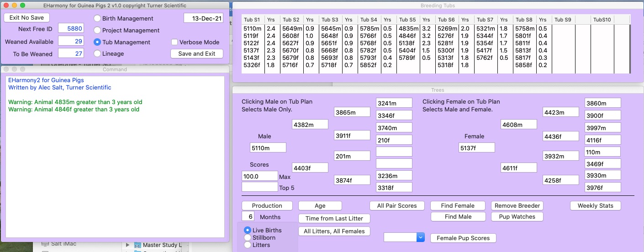Select the Lineage radio button
Viewport: 644px width, 252px height.
97,54
